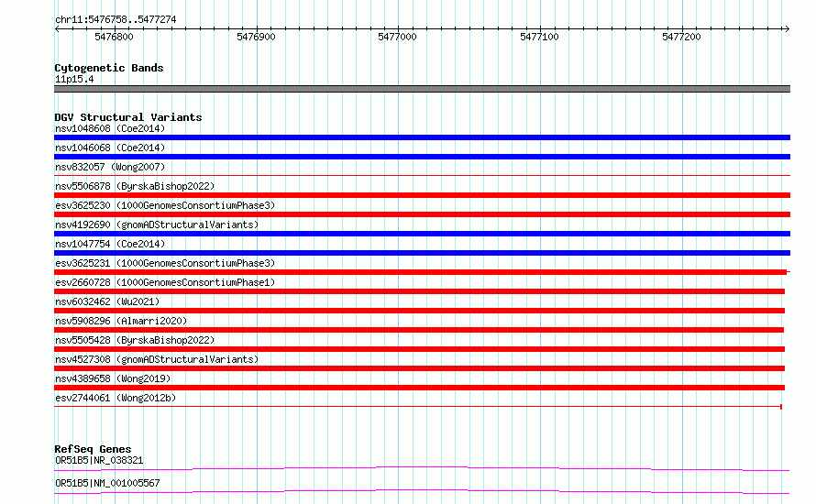Image resolution: width=816 pixels, height=504 pixels.
Task: Click esv3625230 (1000GenomesConsortiumPhase3) label
Action: (165, 205)
